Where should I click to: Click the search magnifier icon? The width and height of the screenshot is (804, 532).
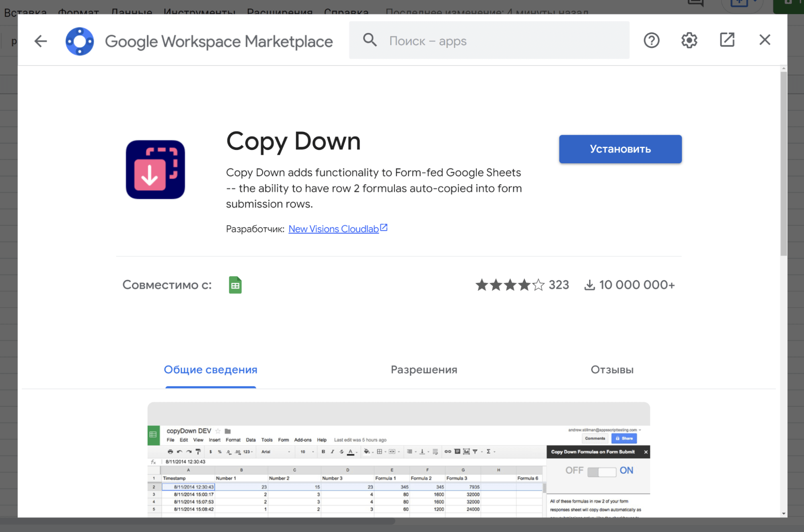point(370,40)
